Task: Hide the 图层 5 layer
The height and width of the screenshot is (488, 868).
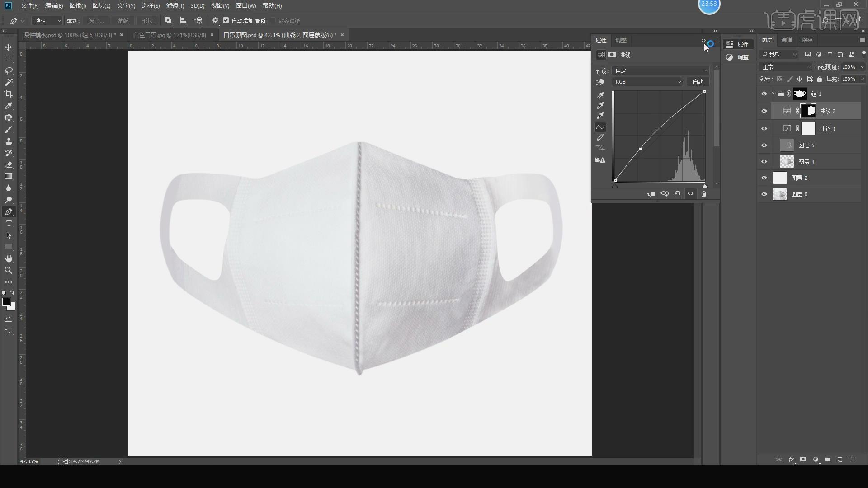Action: [x=764, y=145]
